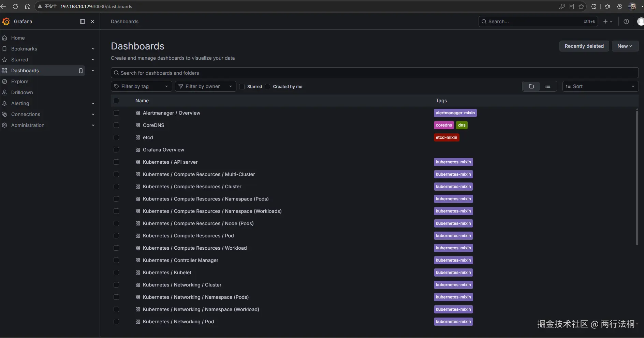Viewport: 644px width, 338px height.
Task: Dock or undock the sidebar menu
Action: pyautogui.click(x=83, y=21)
